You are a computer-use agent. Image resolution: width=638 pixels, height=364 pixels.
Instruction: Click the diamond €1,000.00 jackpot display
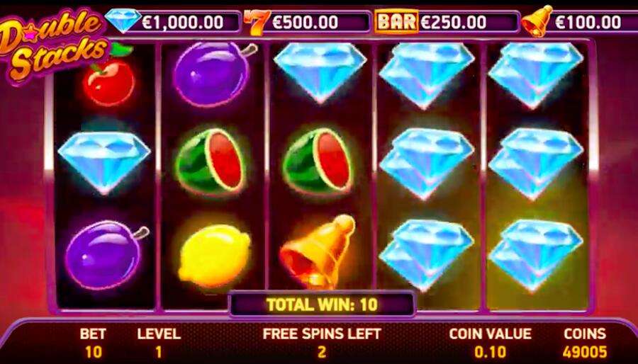pos(173,21)
